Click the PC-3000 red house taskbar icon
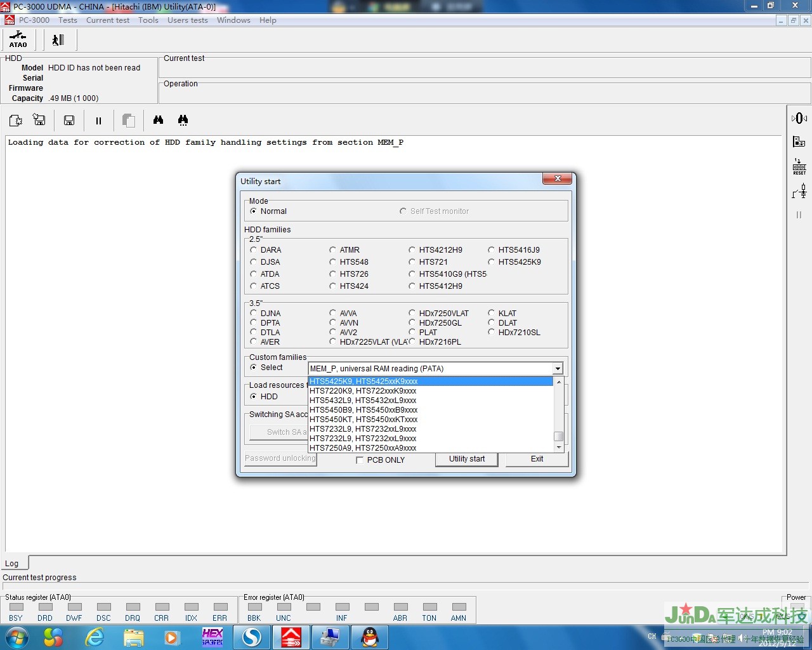 (291, 637)
